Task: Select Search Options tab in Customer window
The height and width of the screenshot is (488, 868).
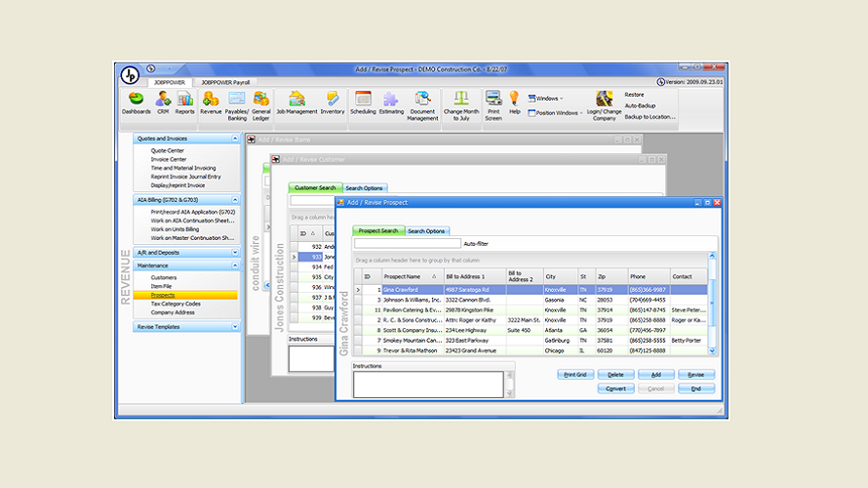Action: pyautogui.click(x=364, y=188)
